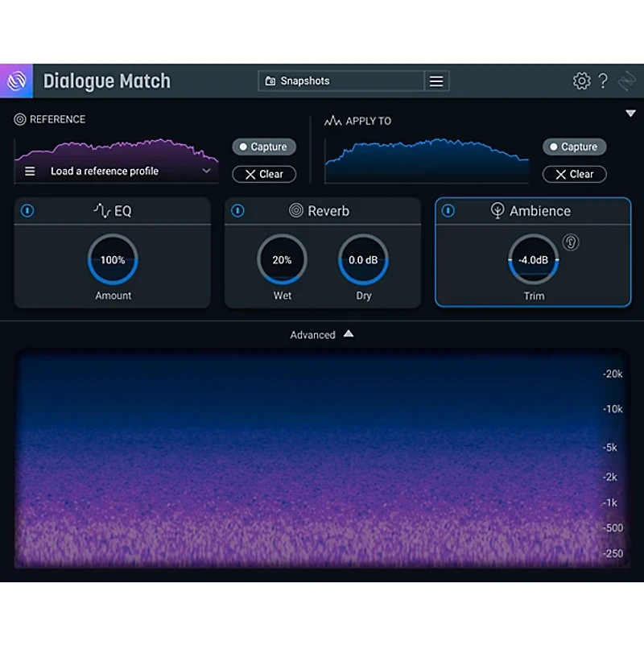Screen dimensions: 644x645
Task: Click the iZotope logo icon
Action: 16,81
